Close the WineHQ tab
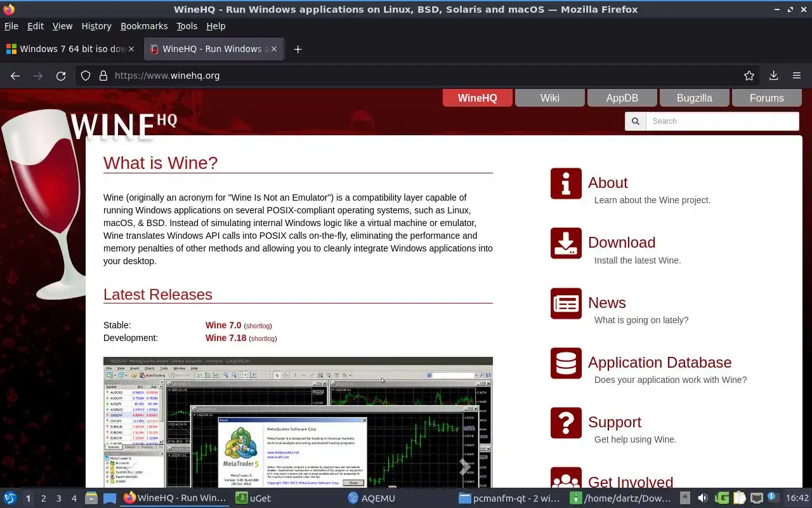 (x=274, y=49)
